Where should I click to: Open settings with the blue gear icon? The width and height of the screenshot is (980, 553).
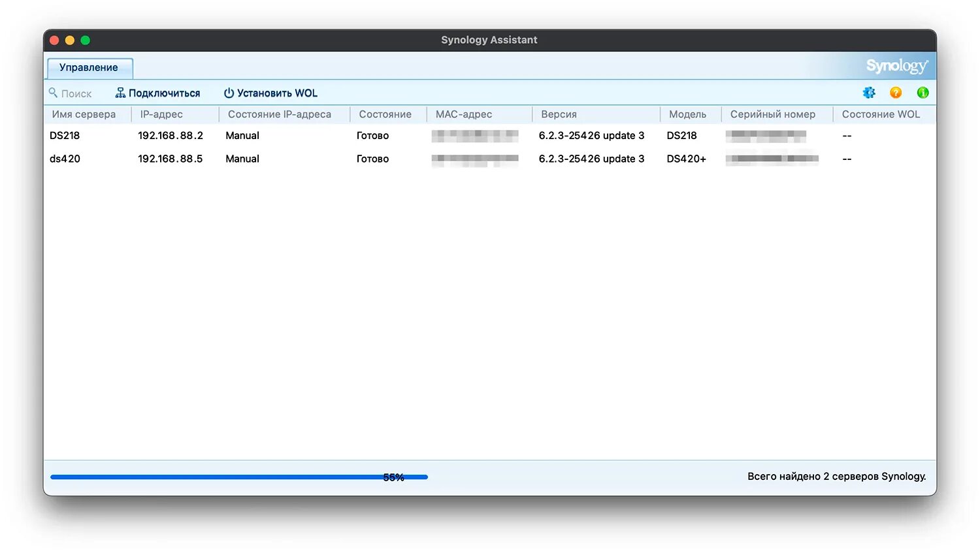pyautogui.click(x=869, y=93)
